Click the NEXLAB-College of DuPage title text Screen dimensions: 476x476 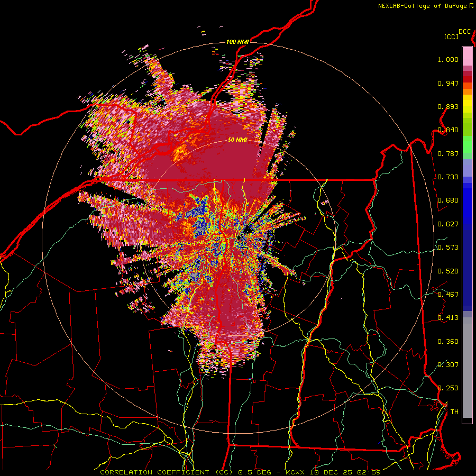(x=424, y=6)
